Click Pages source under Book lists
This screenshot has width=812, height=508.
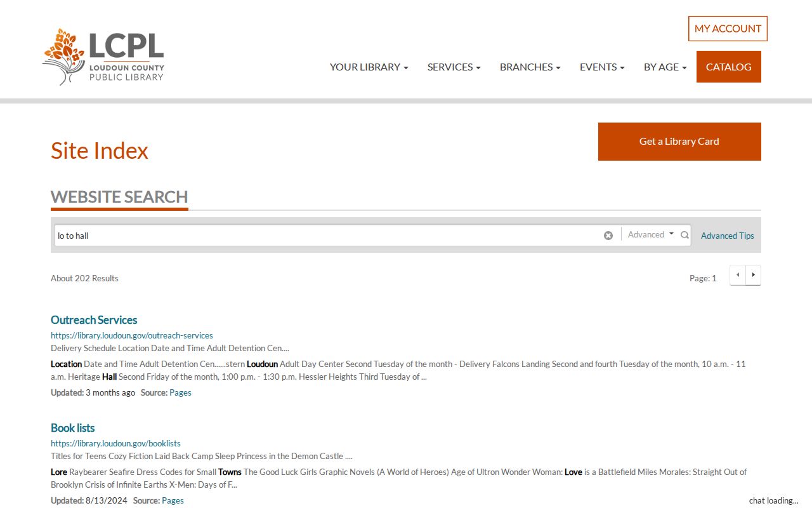pyautogui.click(x=173, y=500)
